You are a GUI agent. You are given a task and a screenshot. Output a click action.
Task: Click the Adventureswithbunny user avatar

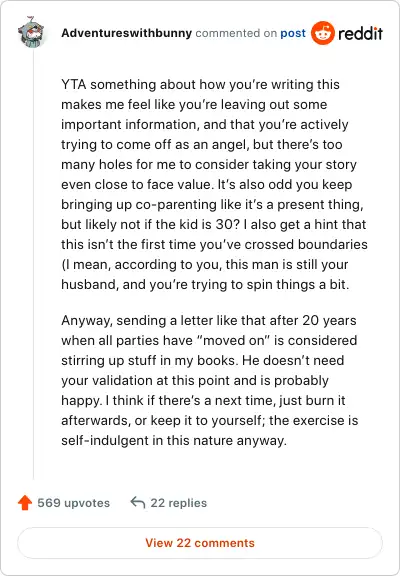(x=31, y=32)
